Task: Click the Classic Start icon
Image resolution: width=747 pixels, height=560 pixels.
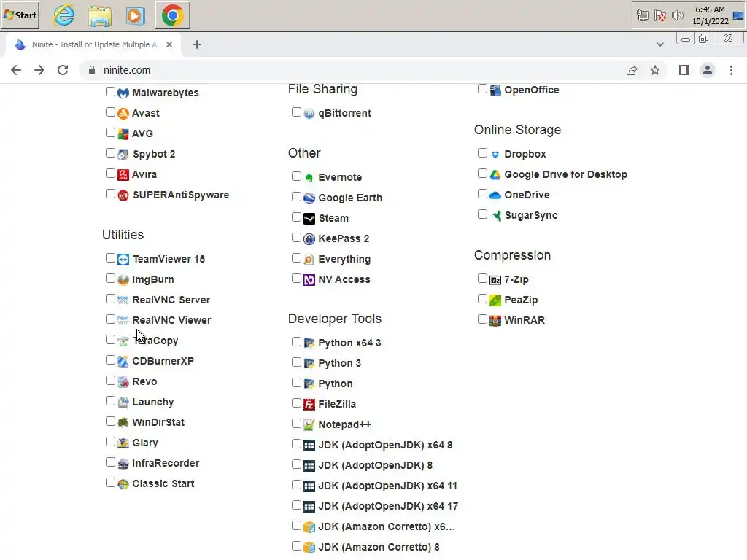Action: click(x=123, y=484)
